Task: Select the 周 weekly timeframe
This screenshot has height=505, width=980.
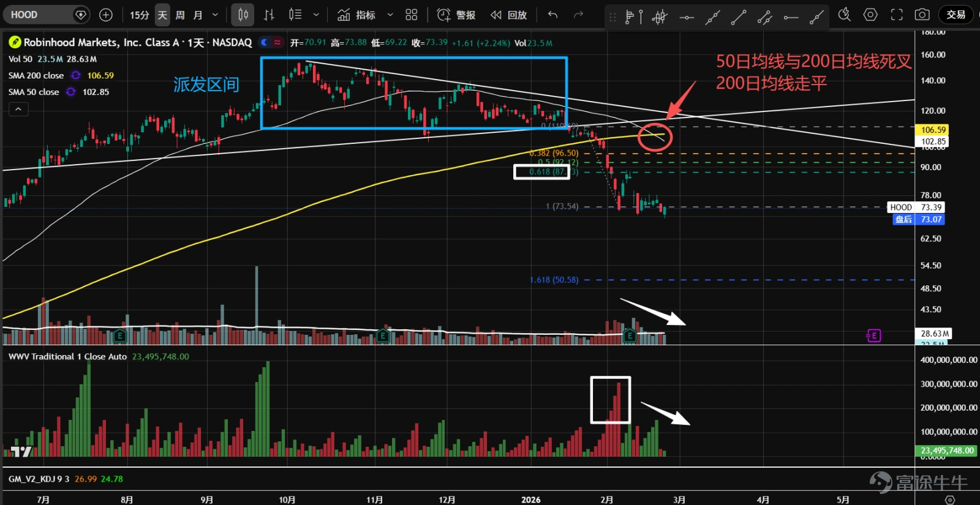Action: [180, 15]
